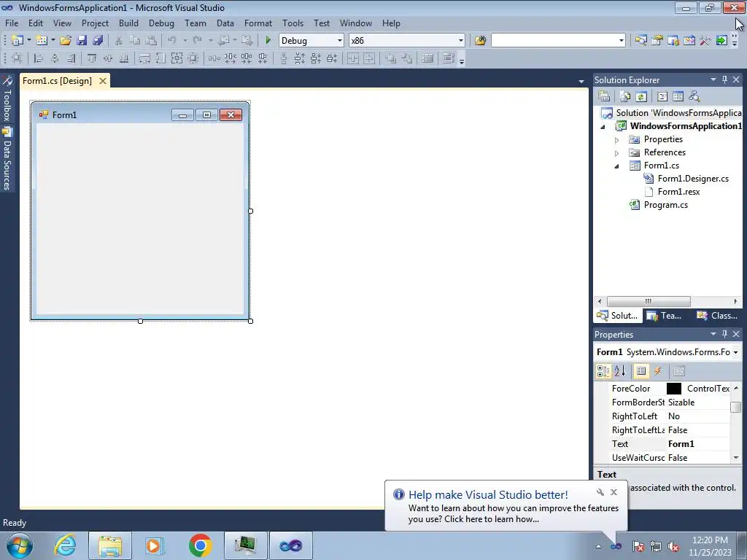Screen dimensions: 747x560
Task: Open the active documents list dropdown arrow
Action: coord(581,82)
